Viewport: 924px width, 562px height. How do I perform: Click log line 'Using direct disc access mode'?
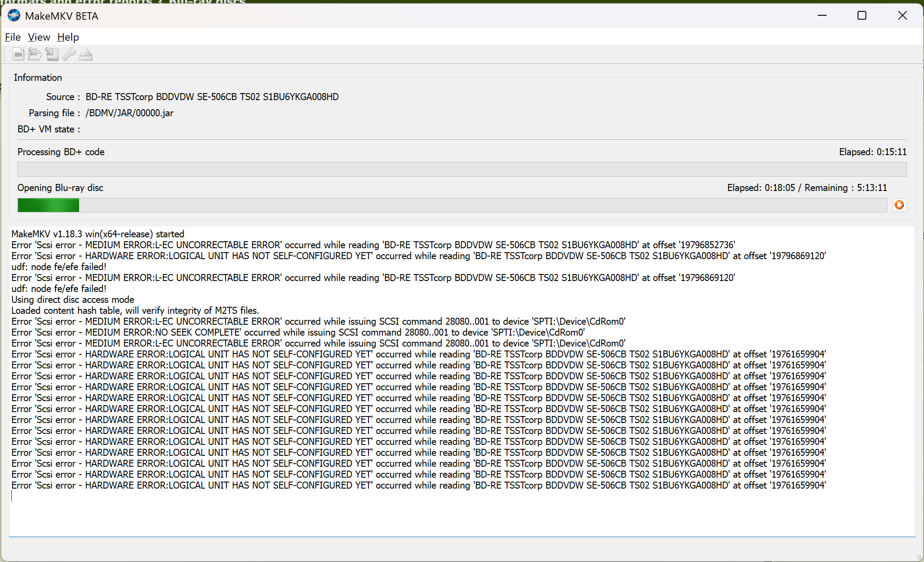pyautogui.click(x=73, y=299)
